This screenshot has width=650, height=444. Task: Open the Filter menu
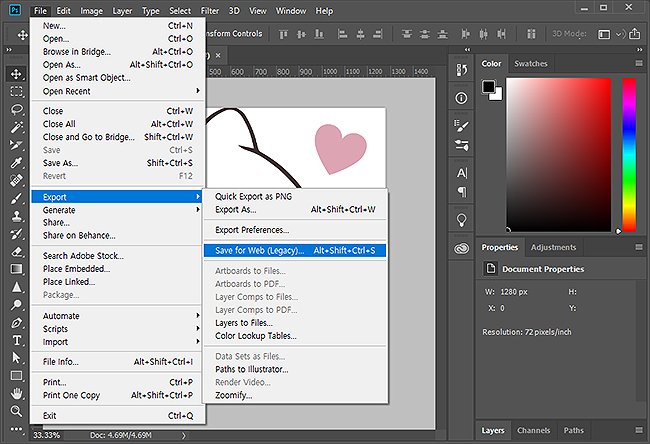coord(210,11)
